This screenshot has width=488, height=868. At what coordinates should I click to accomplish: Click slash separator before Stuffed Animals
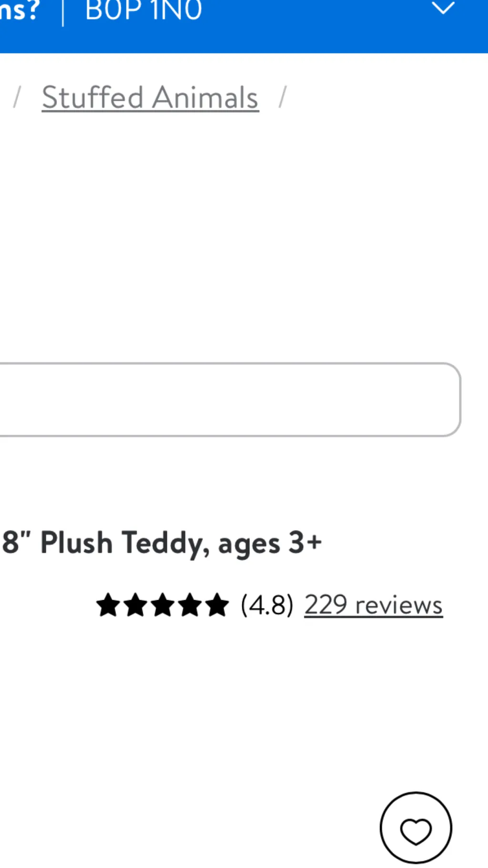point(17,97)
